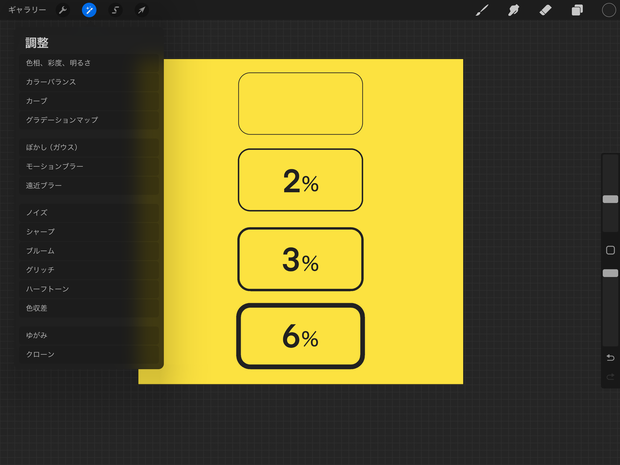This screenshot has width=620, height=465.
Task: Open the Layers panel
Action: click(577, 10)
